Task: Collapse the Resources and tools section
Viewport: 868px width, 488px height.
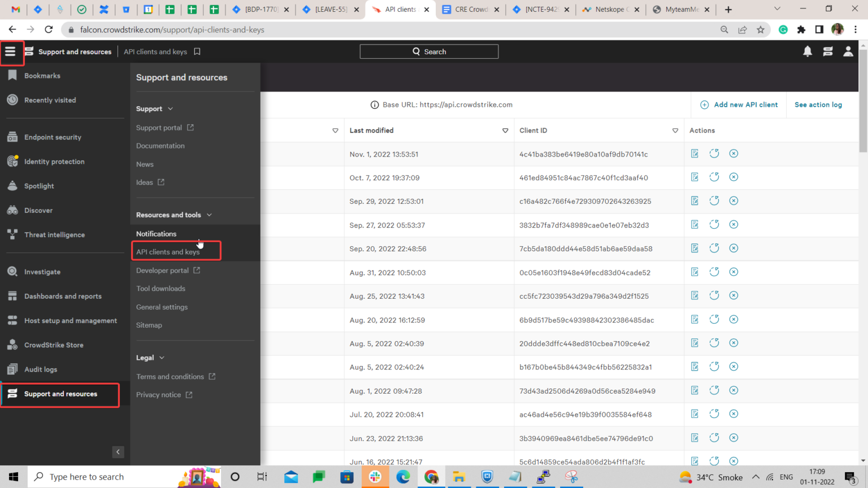Action: click(x=210, y=215)
